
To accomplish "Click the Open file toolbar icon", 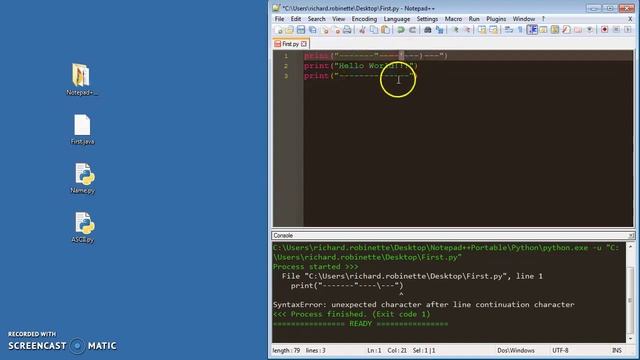I will (290, 30).
